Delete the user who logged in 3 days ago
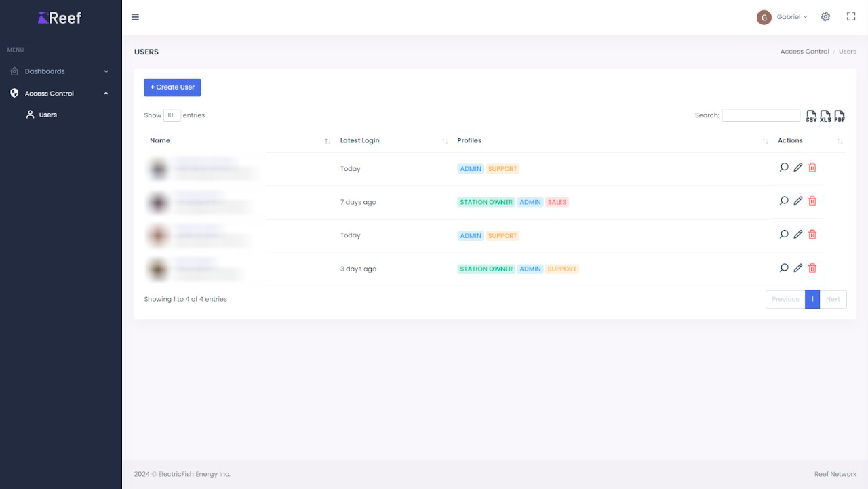Viewport: 868px width, 489px height. tap(812, 269)
